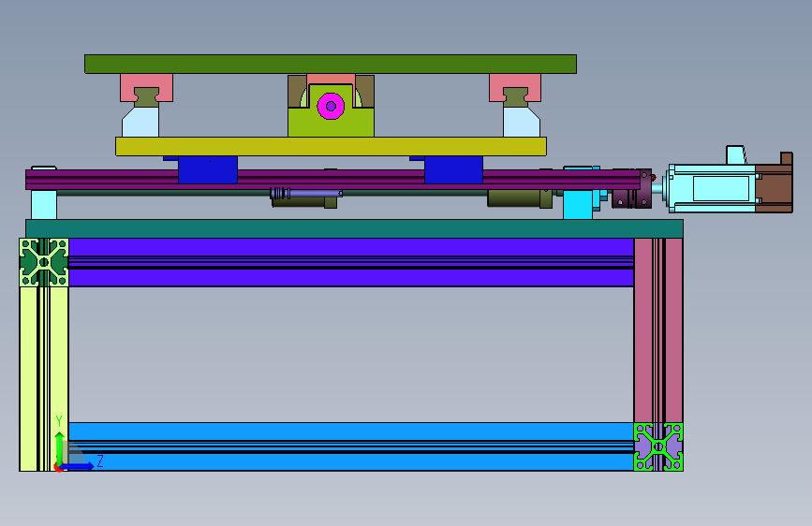812x526 pixels.
Task: Click the Y axis label
Action: coord(59,421)
